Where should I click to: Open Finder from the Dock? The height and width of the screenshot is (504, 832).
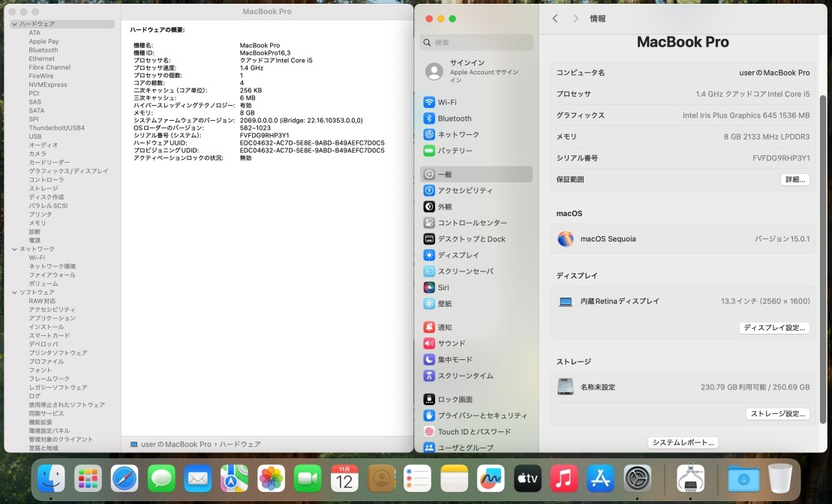52,478
